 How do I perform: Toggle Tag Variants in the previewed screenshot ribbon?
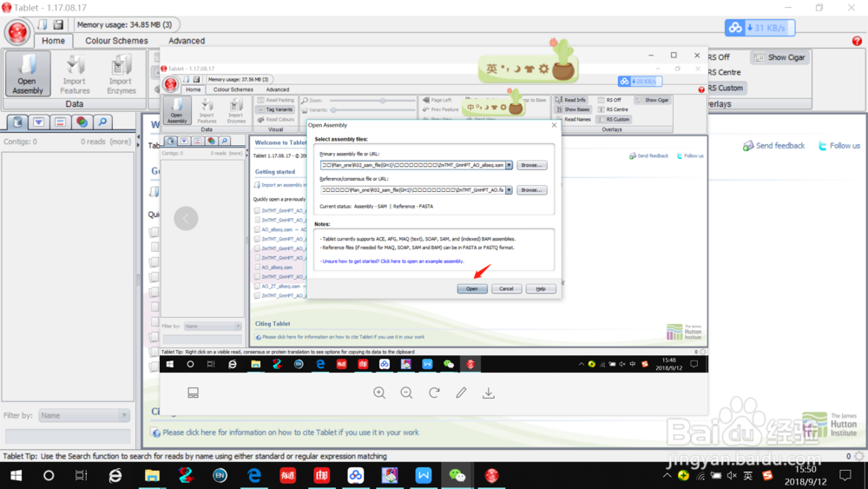pos(275,109)
